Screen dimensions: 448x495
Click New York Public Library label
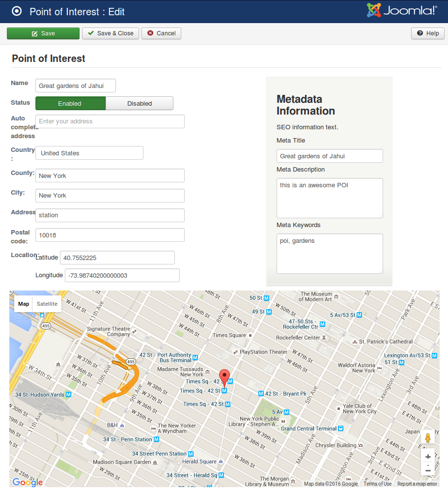click(x=254, y=421)
